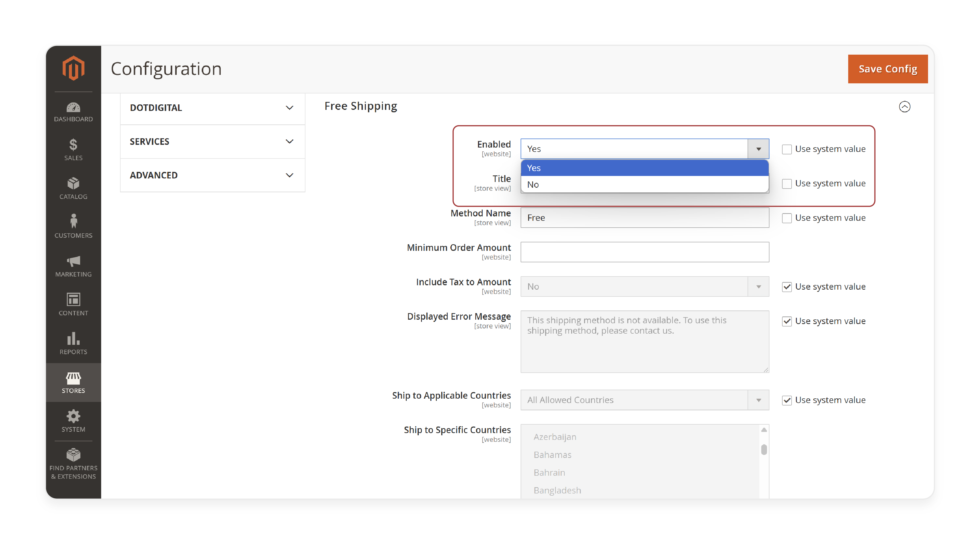Select No in the Enabled dropdown list

[644, 184]
